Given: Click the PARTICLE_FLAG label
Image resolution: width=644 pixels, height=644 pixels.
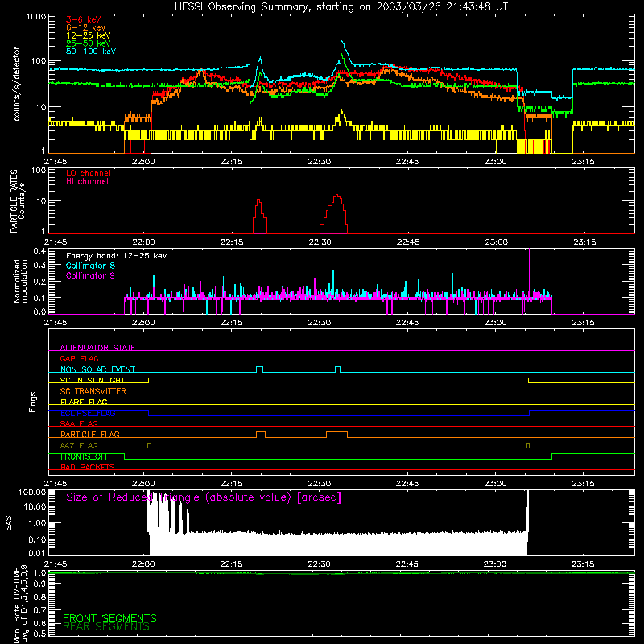Looking at the screenshot, I should [x=90, y=434].
